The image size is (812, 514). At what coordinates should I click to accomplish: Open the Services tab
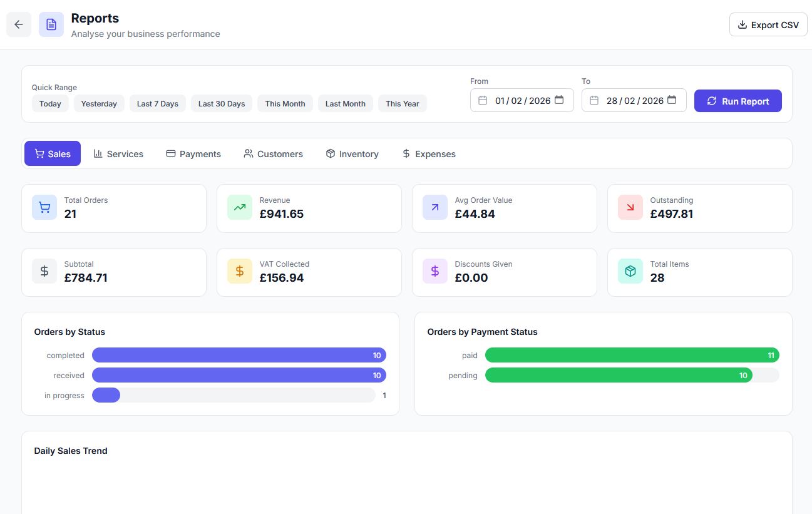118,153
